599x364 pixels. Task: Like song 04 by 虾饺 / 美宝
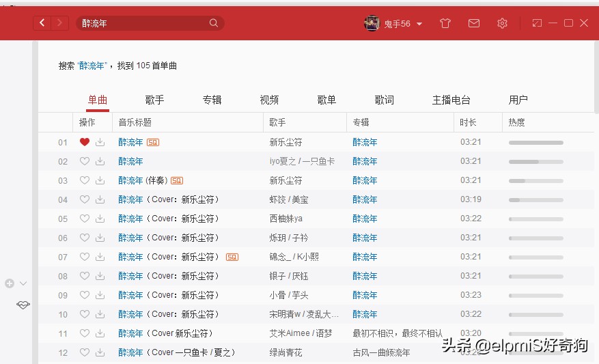85,199
